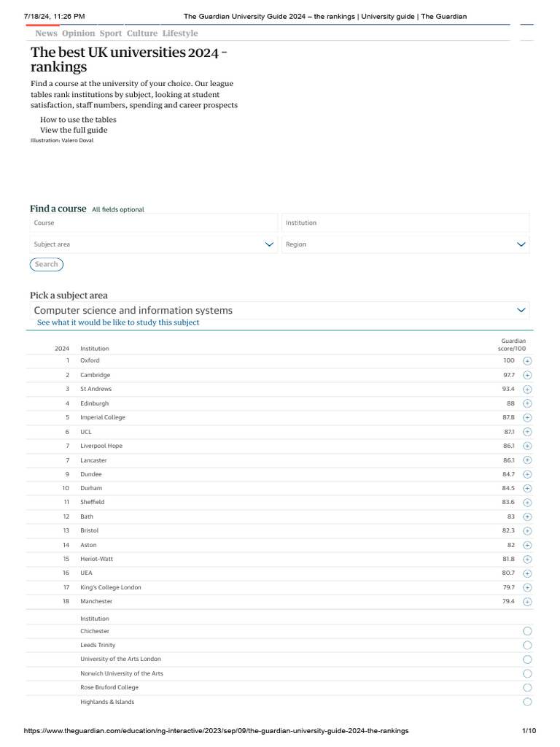Click plus icon beside Manchester
Image resolution: width=560 pixels, height=747 pixels.
[527, 602]
